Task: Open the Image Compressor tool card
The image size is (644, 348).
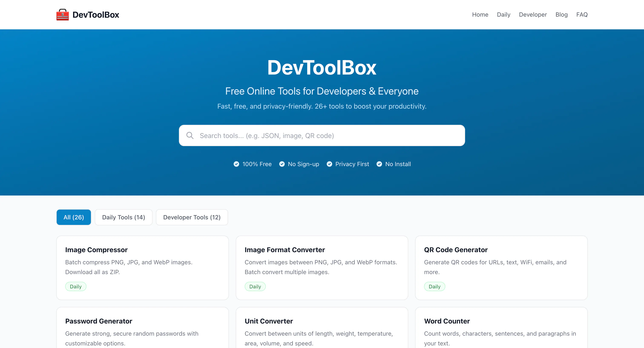Action: click(x=142, y=268)
